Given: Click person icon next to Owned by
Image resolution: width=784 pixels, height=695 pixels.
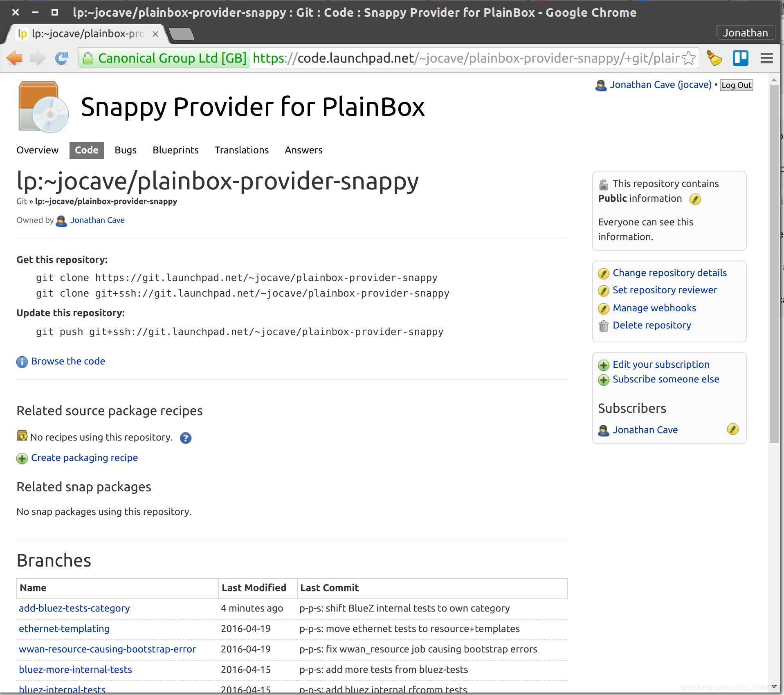Looking at the screenshot, I should [x=61, y=221].
